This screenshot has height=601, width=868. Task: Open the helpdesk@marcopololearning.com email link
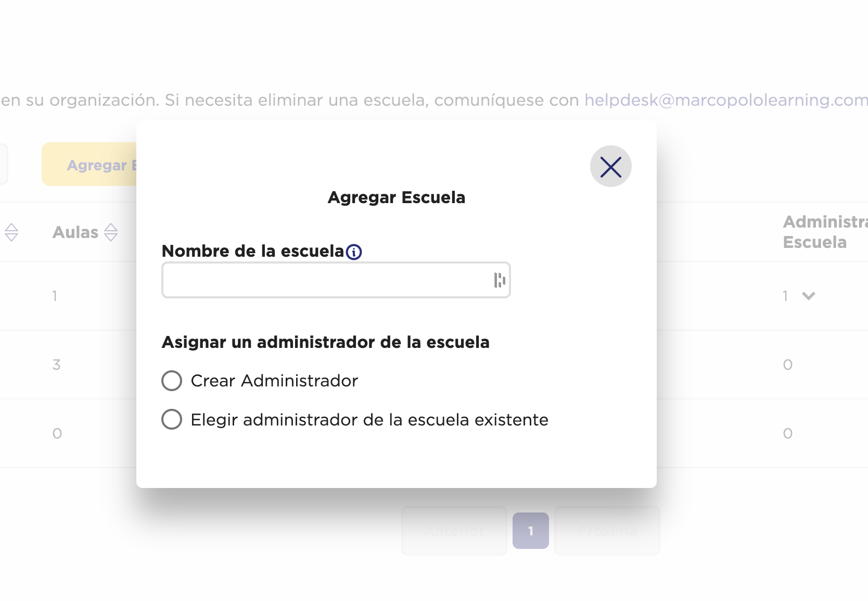coord(726,100)
